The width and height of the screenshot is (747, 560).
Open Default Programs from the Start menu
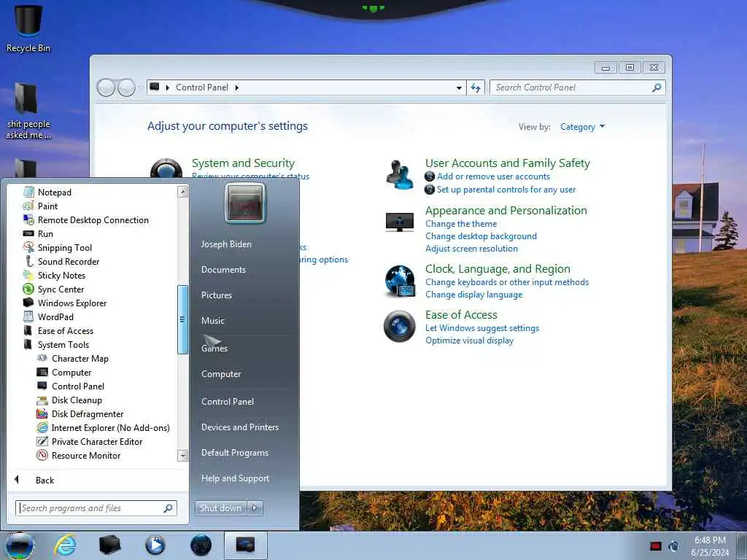coord(234,452)
